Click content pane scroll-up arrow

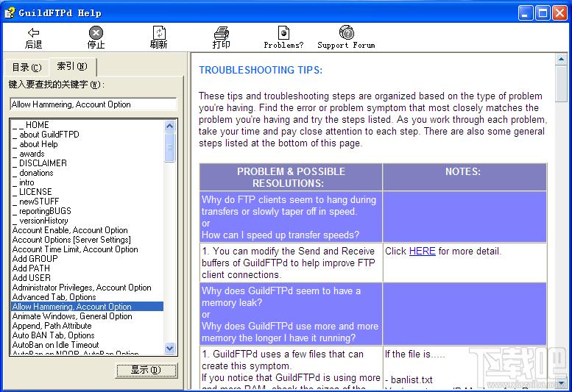coord(561,59)
